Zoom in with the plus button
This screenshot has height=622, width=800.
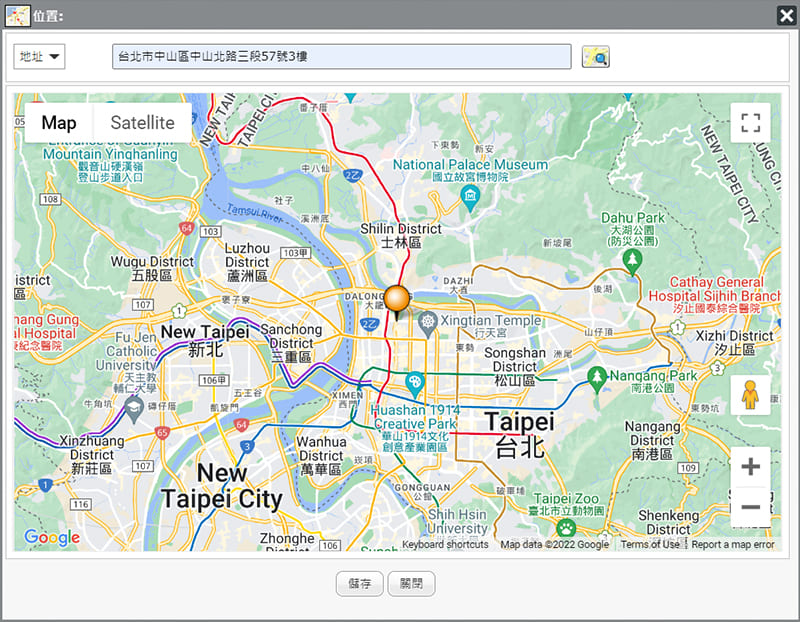click(750, 466)
